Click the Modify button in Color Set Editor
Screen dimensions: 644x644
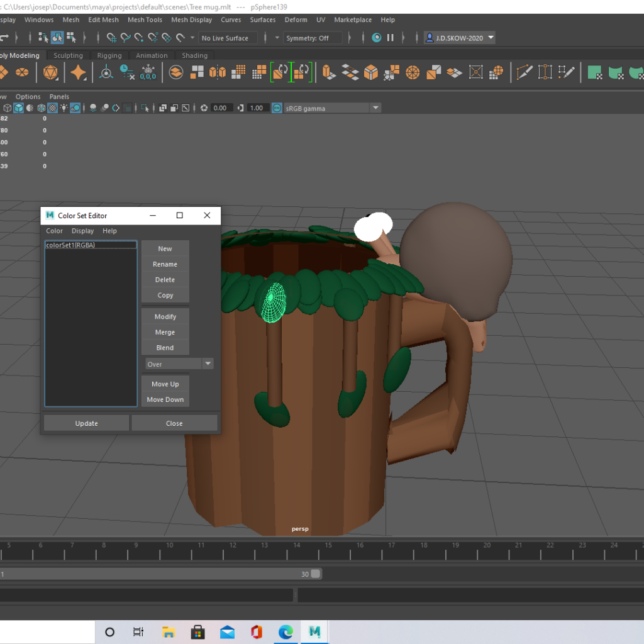[165, 317]
